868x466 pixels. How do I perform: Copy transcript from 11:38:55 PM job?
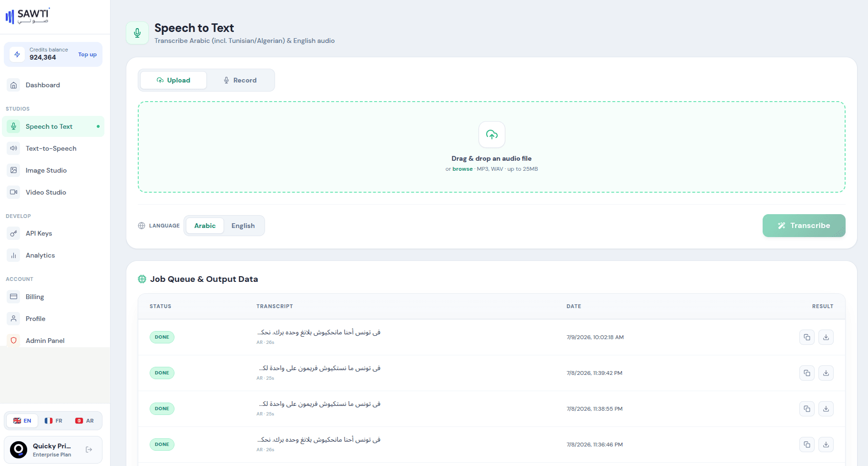807,409
